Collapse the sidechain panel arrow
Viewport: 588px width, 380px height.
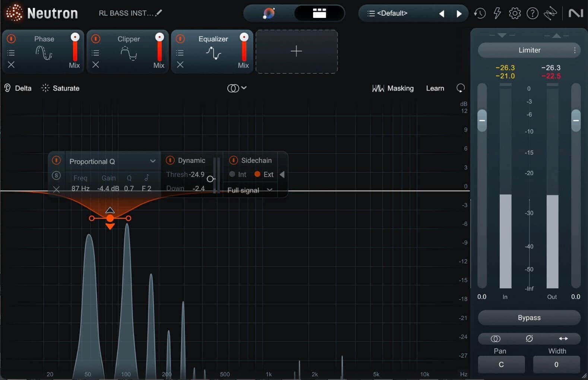[x=282, y=175]
